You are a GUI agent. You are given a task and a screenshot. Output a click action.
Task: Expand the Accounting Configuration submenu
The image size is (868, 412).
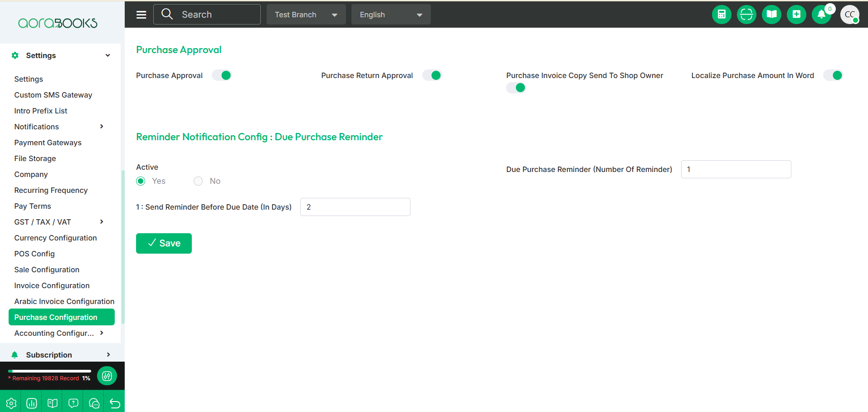pos(102,333)
